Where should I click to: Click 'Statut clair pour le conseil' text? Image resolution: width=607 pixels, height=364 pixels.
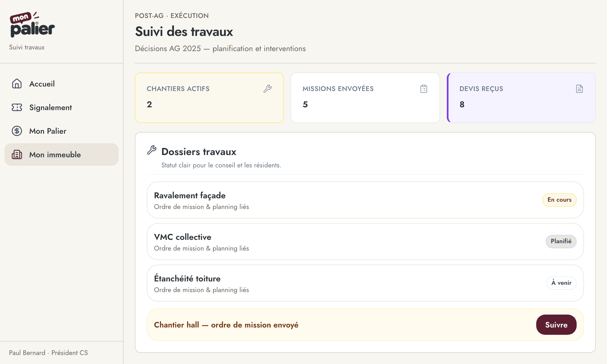[x=221, y=165]
